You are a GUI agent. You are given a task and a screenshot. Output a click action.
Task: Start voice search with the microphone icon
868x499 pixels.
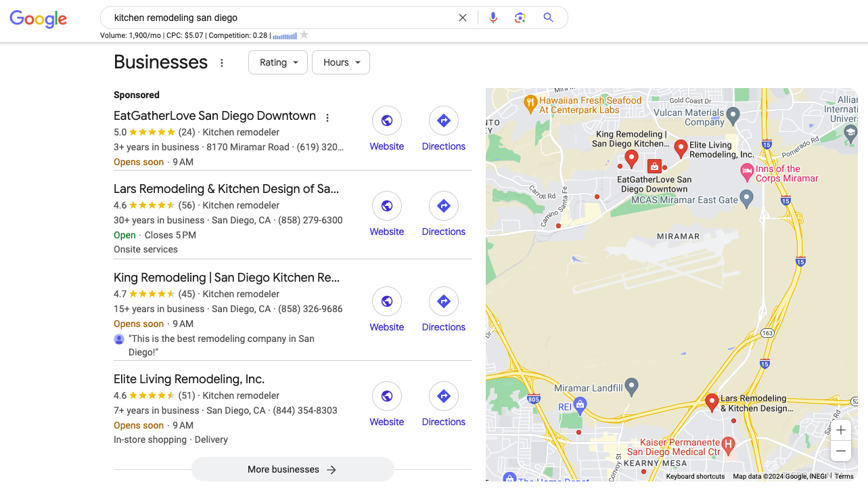(493, 18)
